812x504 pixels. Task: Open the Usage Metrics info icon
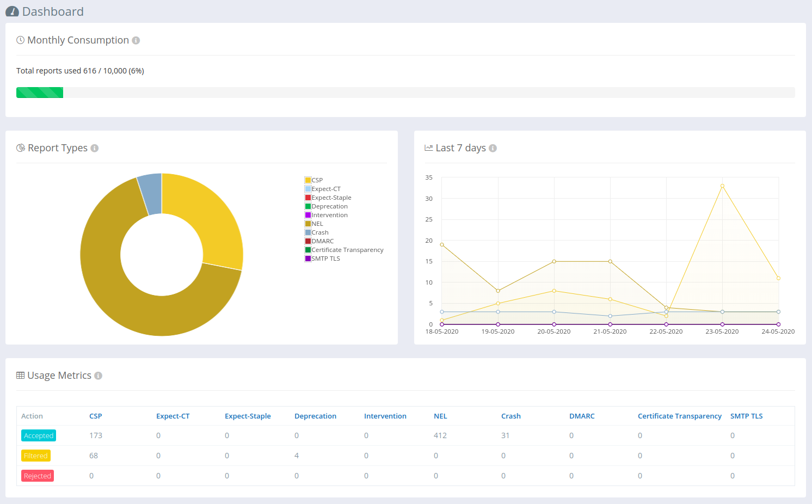[99, 376]
